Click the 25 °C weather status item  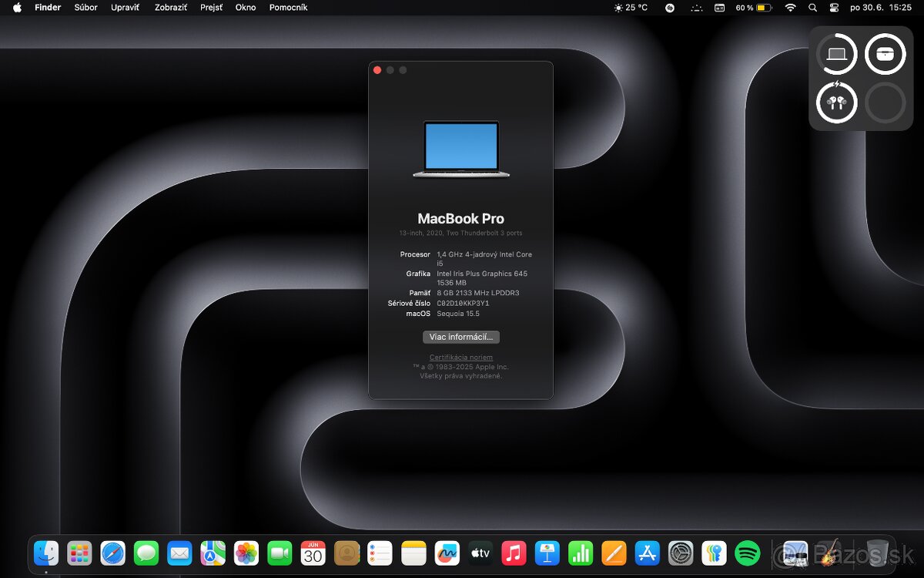pyautogui.click(x=631, y=8)
